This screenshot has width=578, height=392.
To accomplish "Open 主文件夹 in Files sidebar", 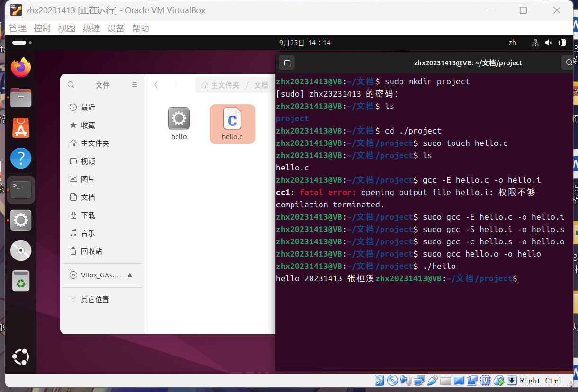I will pos(103,143).
